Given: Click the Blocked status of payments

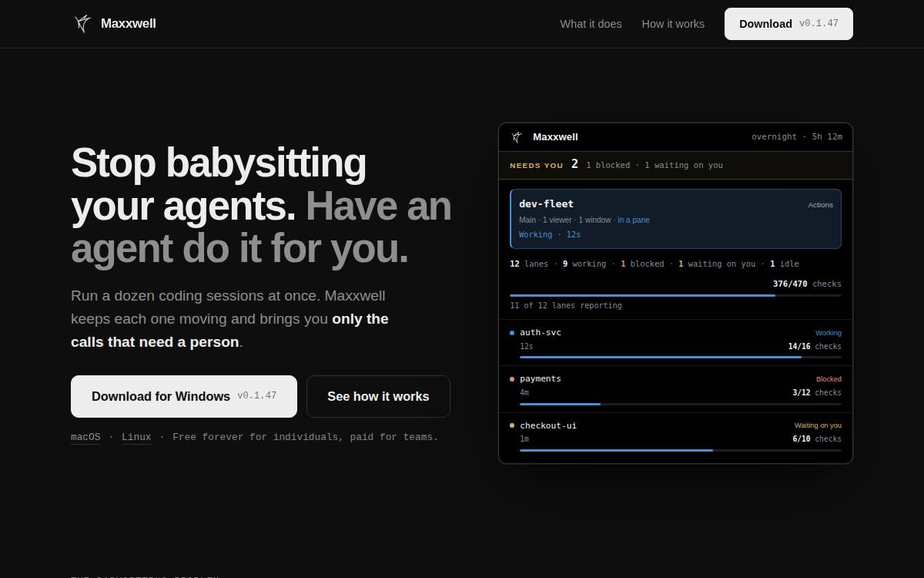Looking at the screenshot, I should 829,379.
